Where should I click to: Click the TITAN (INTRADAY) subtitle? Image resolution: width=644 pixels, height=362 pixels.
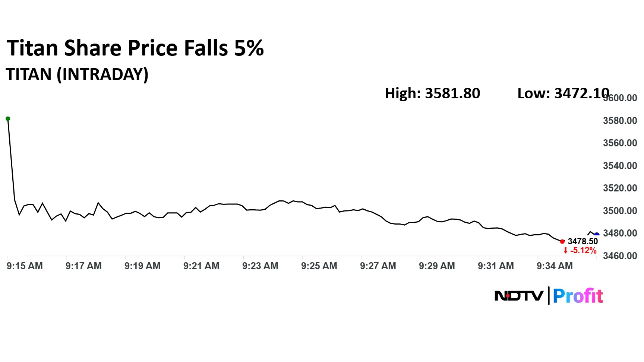[77, 74]
